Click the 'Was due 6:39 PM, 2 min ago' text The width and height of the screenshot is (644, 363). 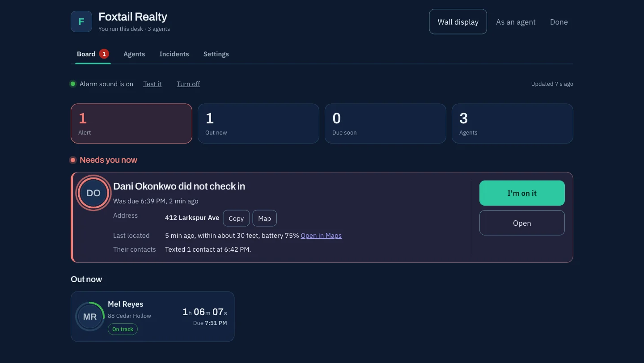click(156, 201)
